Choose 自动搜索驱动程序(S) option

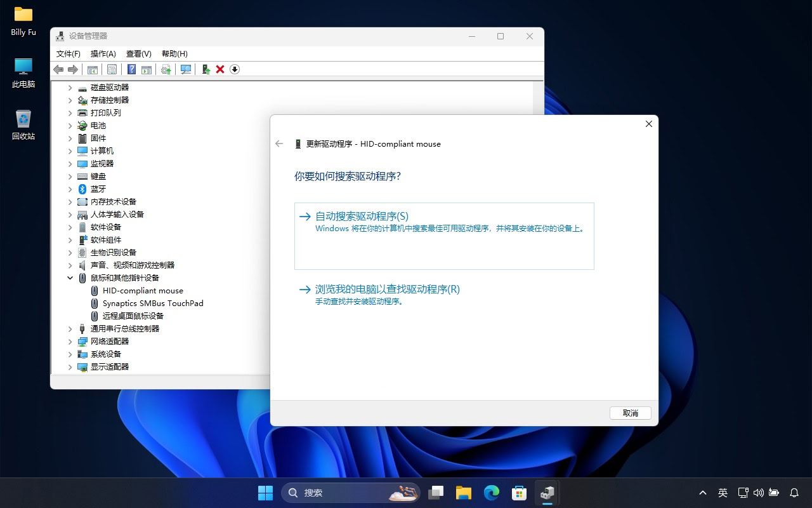362,217
